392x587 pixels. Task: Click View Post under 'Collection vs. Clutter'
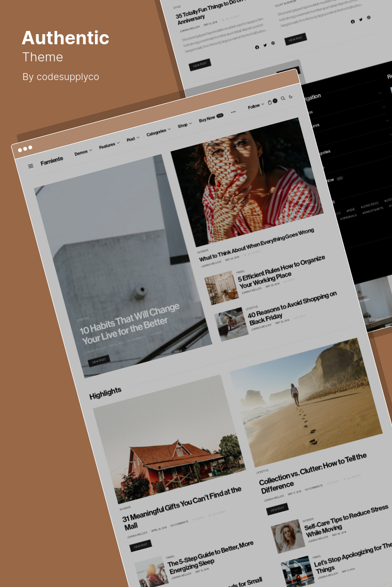pyautogui.click(x=277, y=509)
